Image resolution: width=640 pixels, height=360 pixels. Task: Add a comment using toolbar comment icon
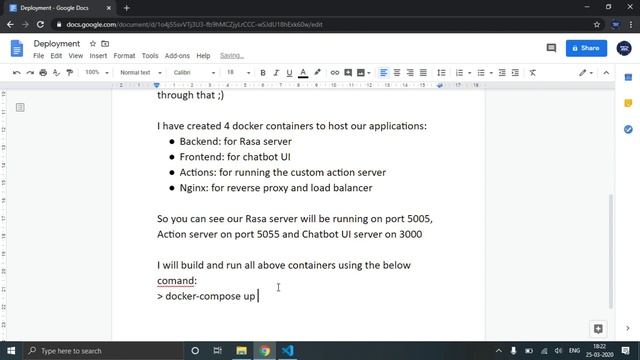point(348,73)
